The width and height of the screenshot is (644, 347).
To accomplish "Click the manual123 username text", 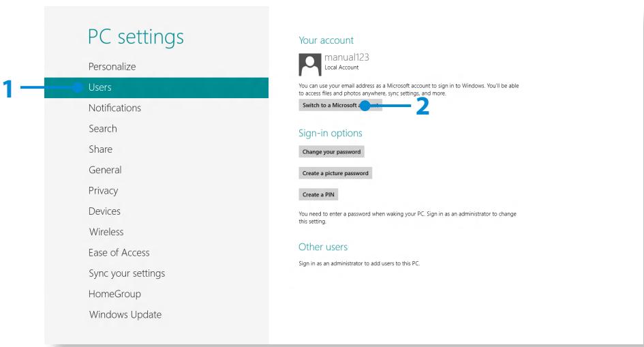I will click(x=347, y=57).
